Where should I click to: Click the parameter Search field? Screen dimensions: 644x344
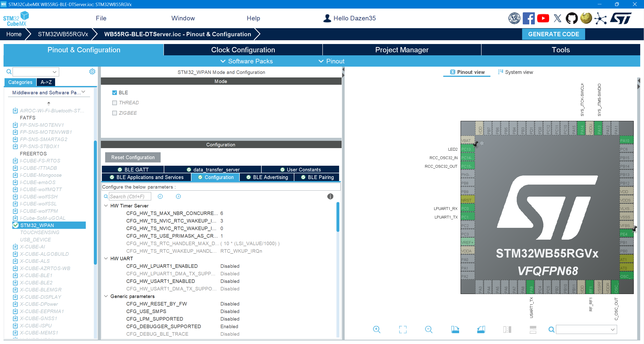click(x=130, y=196)
